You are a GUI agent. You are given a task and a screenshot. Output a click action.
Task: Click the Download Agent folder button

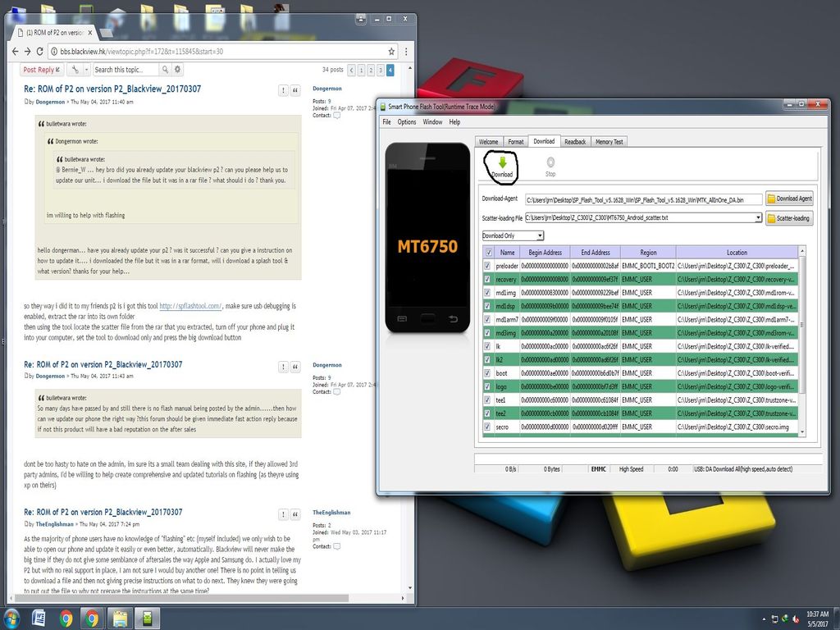tap(789, 199)
